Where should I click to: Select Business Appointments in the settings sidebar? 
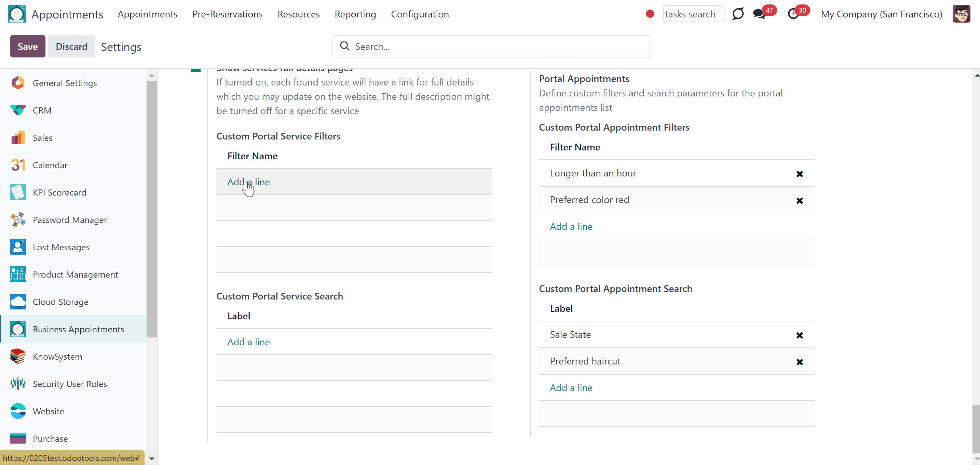click(x=73, y=329)
